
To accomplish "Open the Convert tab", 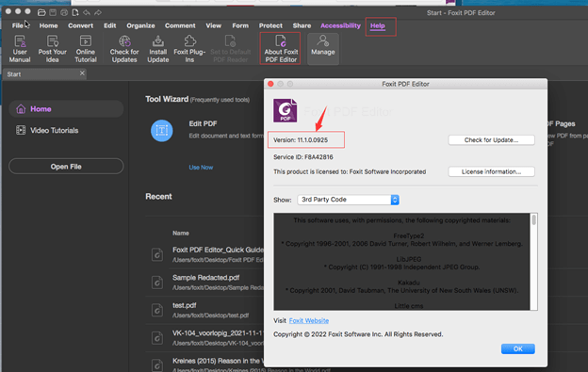I will [80, 25].
